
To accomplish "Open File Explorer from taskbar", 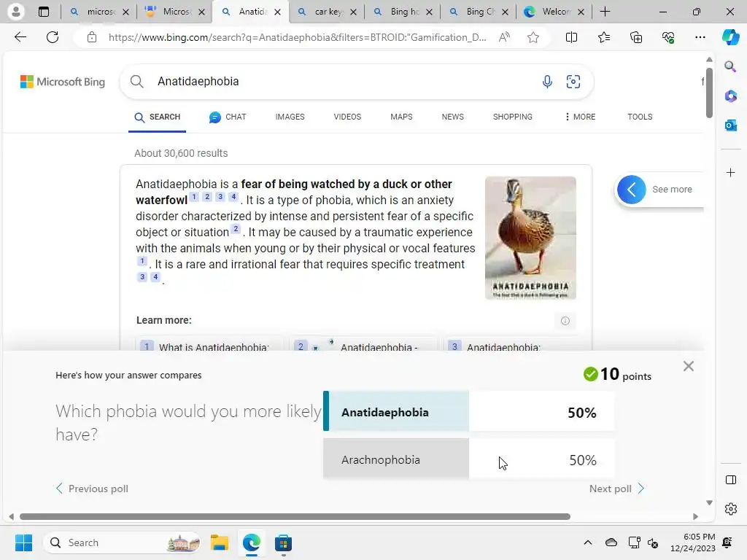I will pos(219,542).
